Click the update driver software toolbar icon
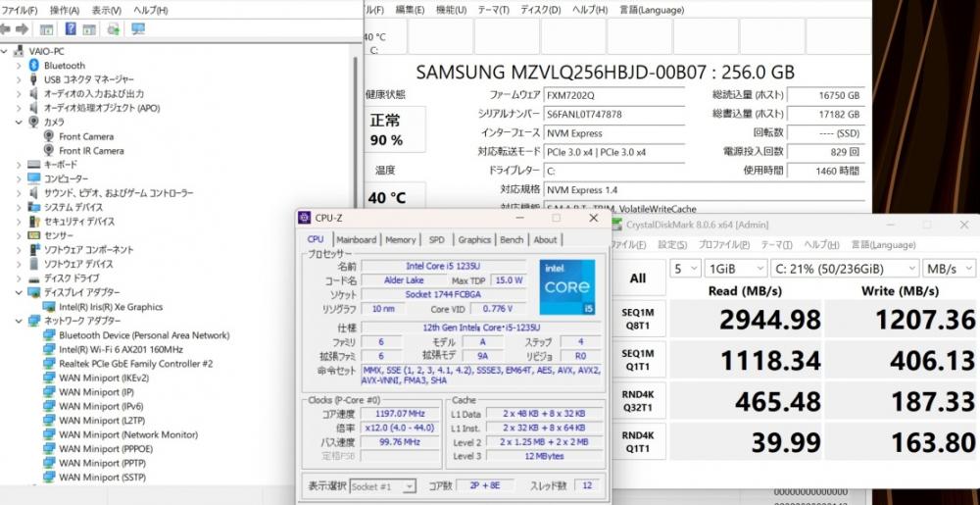 (113, 29)
